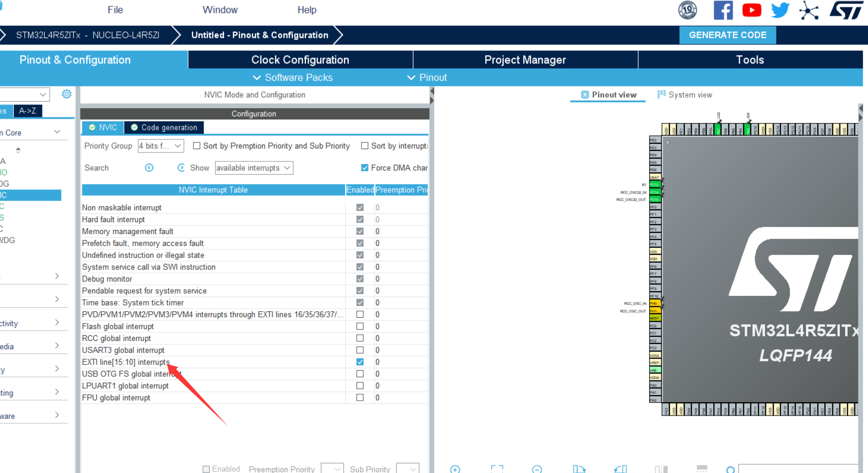The height and width of the screenshot is (473, 868).
Task: Enable the Sort by interrupts checkbox
Action: tap(365, 146)
